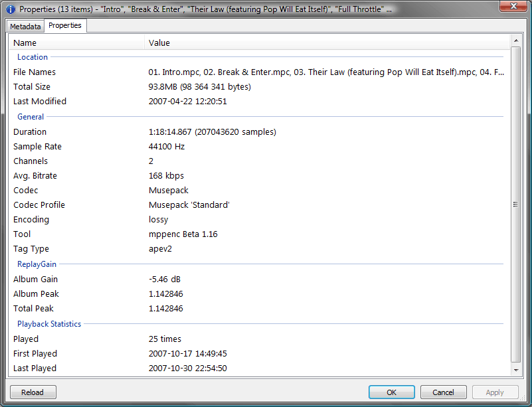Select the Last Played row
The width and height of the screenshot is (532, 407).
pyautogui.click(x=35, y=368)
